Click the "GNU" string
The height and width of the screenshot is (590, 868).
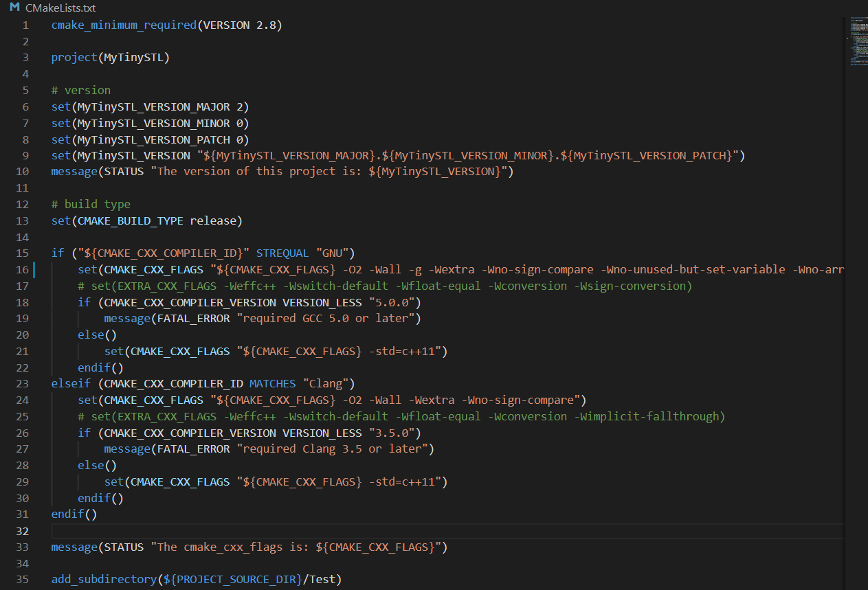[332, 253]
